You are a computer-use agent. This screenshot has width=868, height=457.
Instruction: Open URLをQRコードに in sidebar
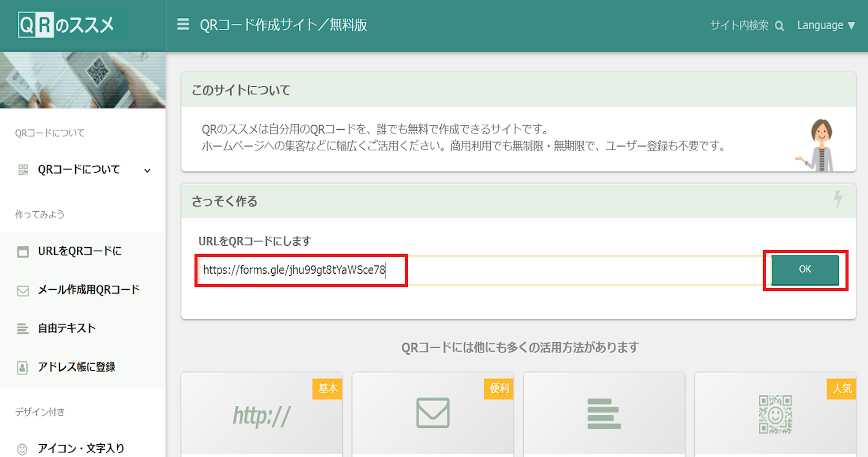[x=80, y=251]
